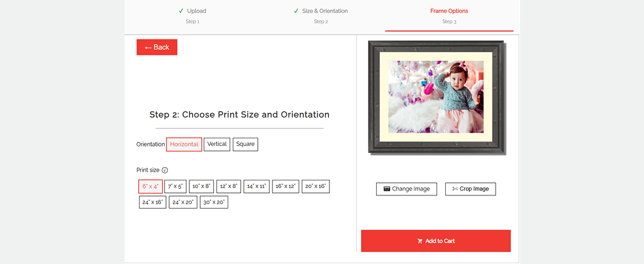
Task: Choose 16" x 12" print size
Action: [x=286, y=186]
